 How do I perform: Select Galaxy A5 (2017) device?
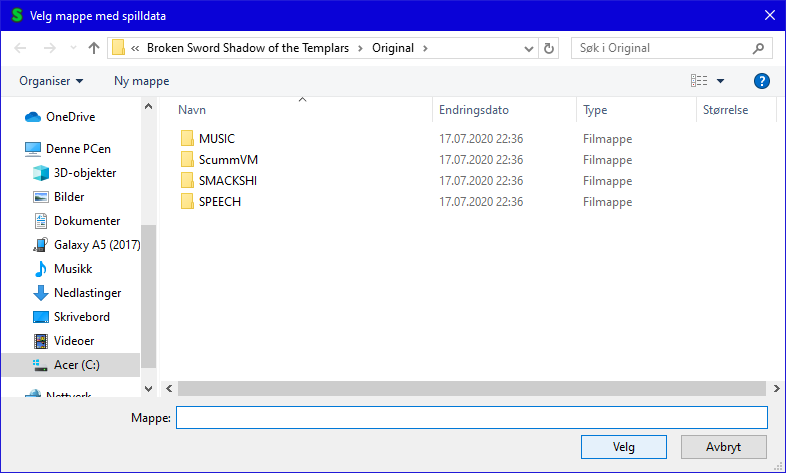click(86, 245)
